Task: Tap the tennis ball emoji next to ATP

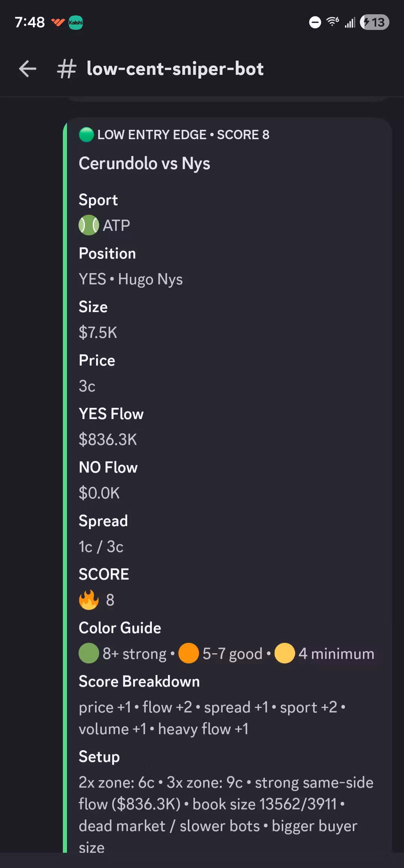Action: point(89,225)
